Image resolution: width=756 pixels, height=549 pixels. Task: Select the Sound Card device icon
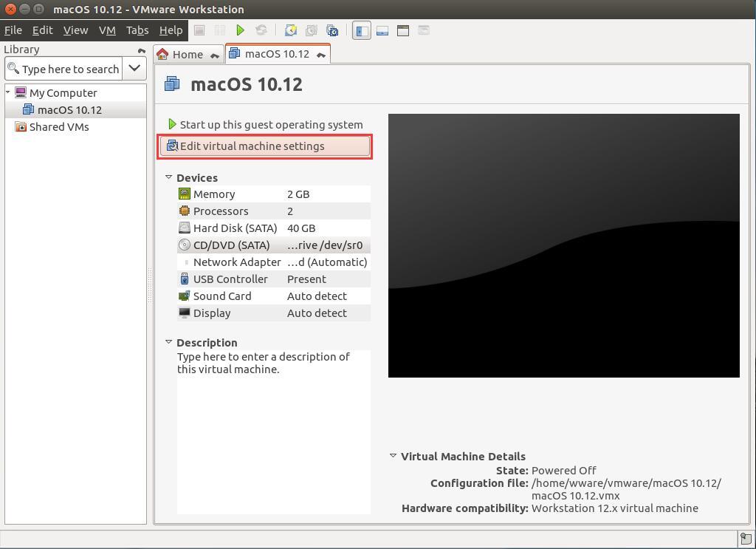(184, 296)
